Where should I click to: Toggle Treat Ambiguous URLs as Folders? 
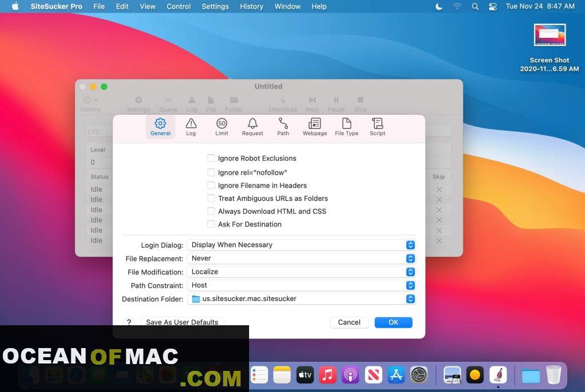pyautogui.click(x=211, y=198)
